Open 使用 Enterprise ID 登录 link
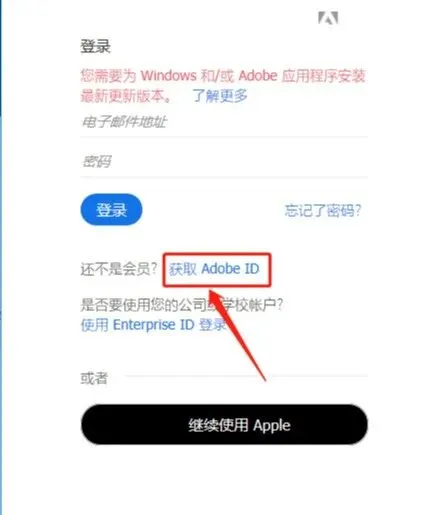The width and height of the screenshot is (446, 515). pos(153,325)
